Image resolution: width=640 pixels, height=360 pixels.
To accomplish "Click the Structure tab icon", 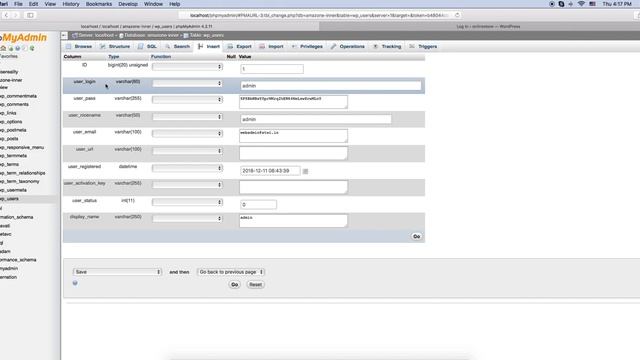I will point(102,47).
